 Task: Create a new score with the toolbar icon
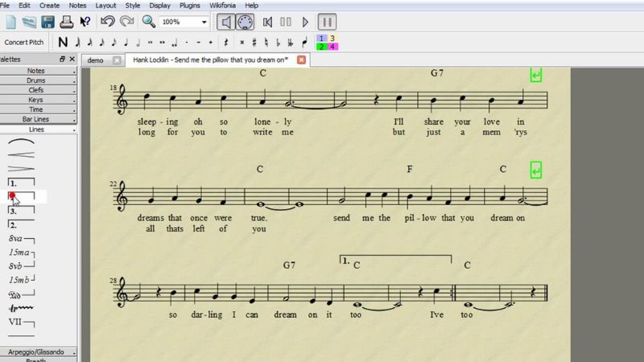click(x=10, y=22)
